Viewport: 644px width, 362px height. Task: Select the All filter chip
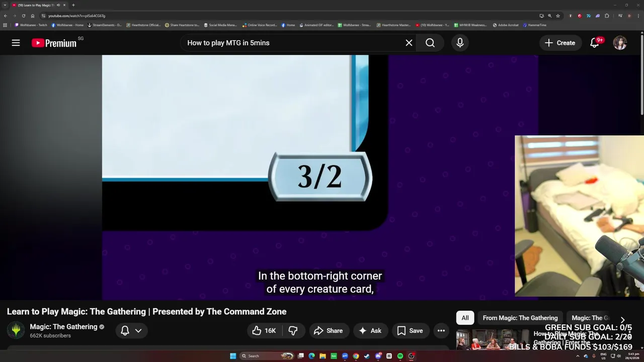(x=465, y=318)
